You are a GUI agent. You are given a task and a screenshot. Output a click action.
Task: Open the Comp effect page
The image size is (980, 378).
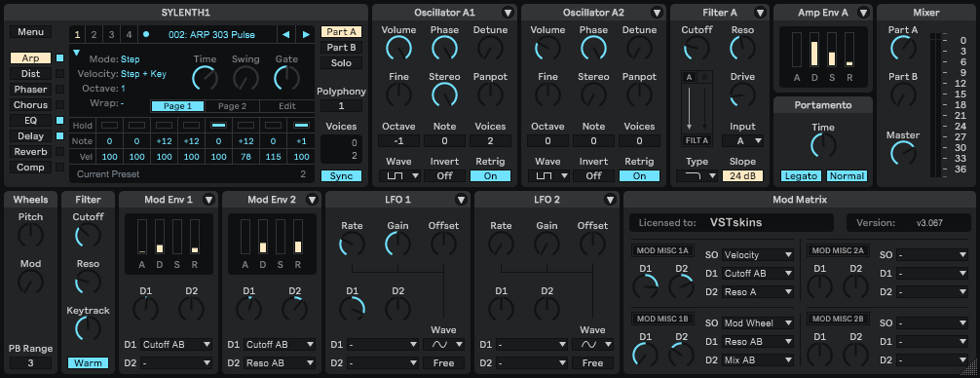(30, 168)
